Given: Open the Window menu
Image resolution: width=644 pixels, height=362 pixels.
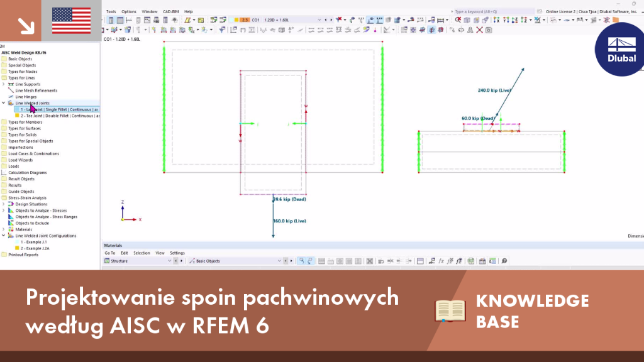Looking at the screenshot, I should coord(150,11).
